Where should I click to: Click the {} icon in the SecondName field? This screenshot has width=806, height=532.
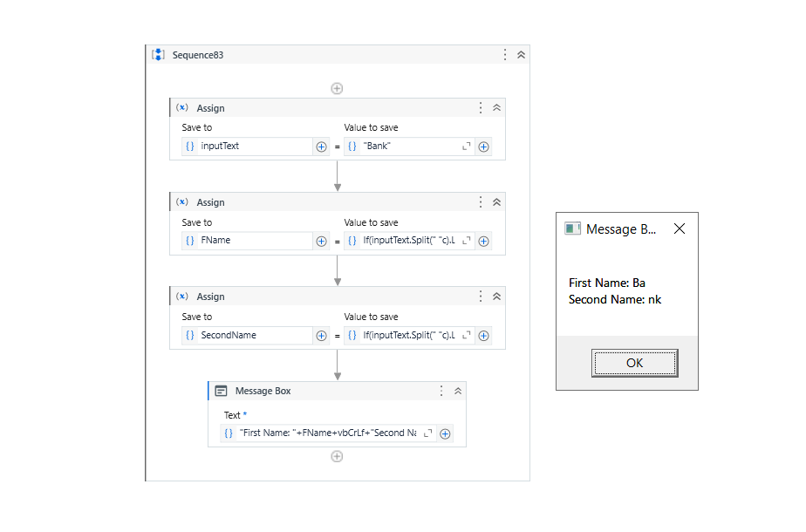(x=190, y=335)
